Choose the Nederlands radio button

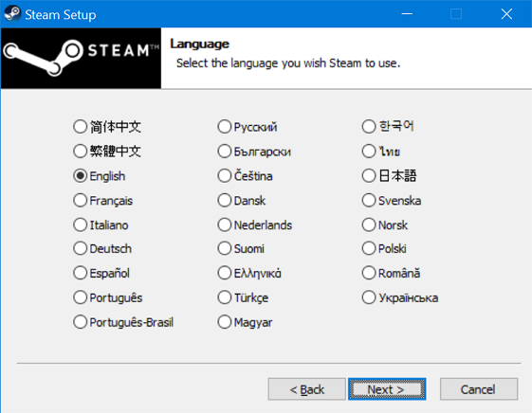click(255, 224)
